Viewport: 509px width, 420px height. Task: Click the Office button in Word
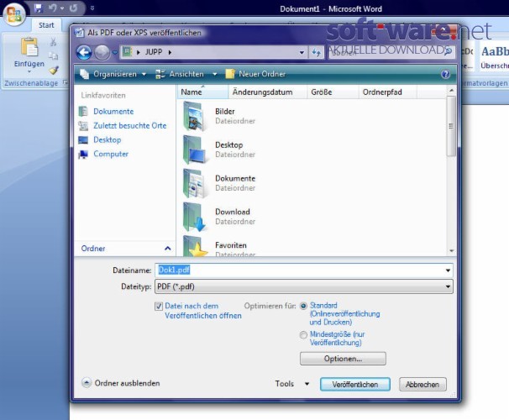point(14,14)
